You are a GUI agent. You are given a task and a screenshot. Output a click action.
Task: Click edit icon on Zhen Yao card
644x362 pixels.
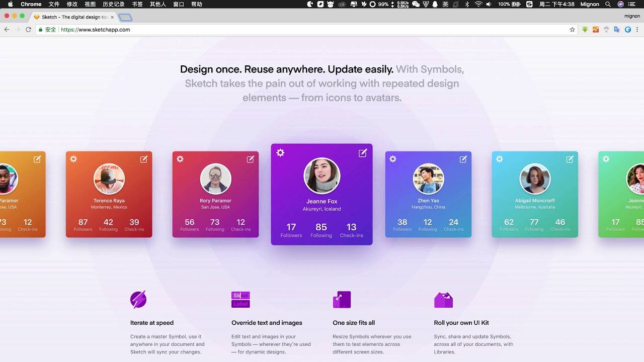tap(463, 159)
